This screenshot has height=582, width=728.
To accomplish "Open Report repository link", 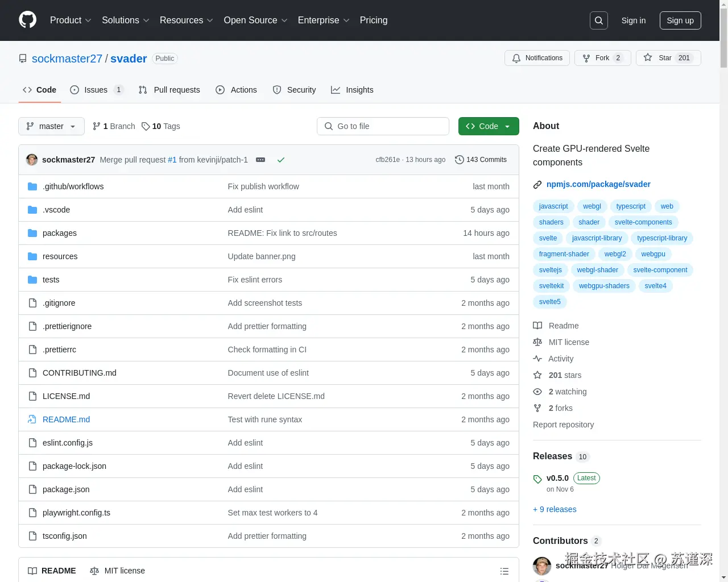I will 563,425.
